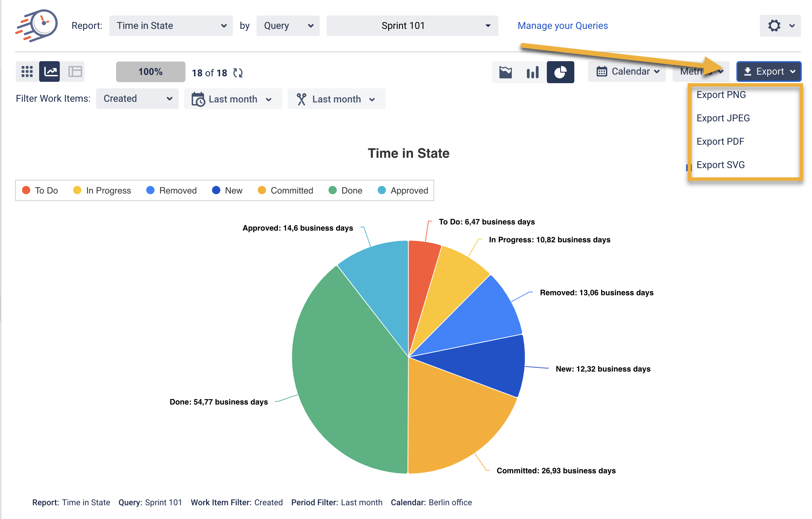This screenshot has height=519, width=812.
Task: Select the area chart type icon
Action: pyautogui.click(x=505, y=72)
